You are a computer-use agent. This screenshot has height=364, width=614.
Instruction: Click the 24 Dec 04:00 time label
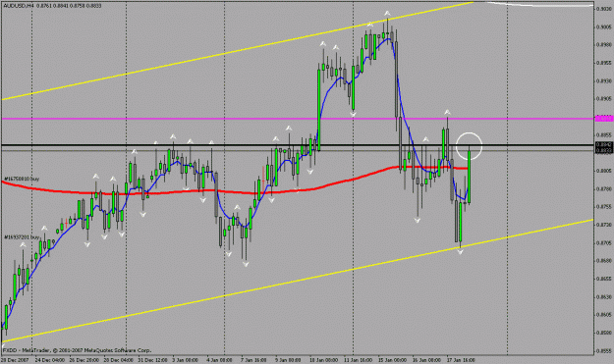click(x=50, y=360)
